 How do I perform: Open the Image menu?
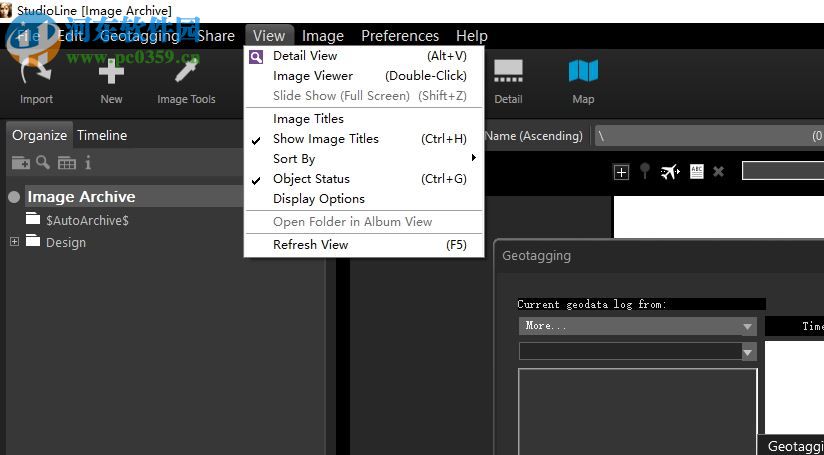[323, 36]
